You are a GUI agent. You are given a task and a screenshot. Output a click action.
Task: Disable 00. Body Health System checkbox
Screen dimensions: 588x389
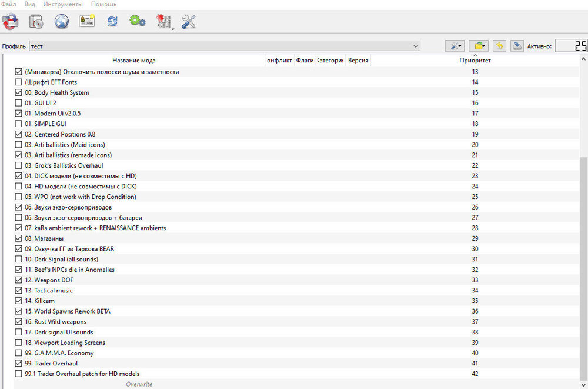tap(18, 92)
